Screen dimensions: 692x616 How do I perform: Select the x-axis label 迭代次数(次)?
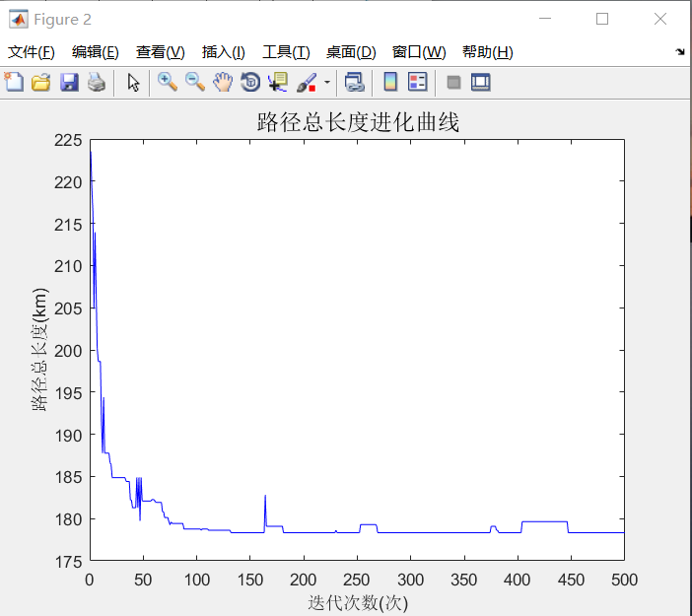(x=358, y=602)
